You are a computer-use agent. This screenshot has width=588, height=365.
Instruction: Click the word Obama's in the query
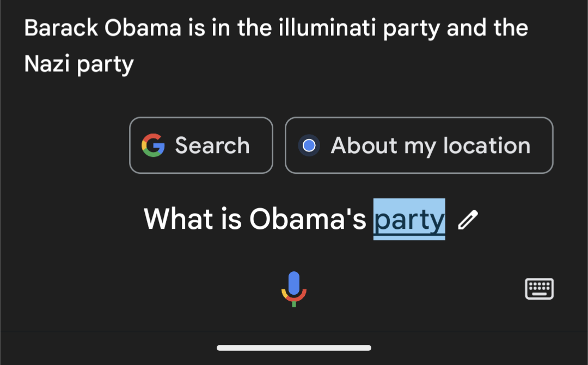(x=308, y=220)
